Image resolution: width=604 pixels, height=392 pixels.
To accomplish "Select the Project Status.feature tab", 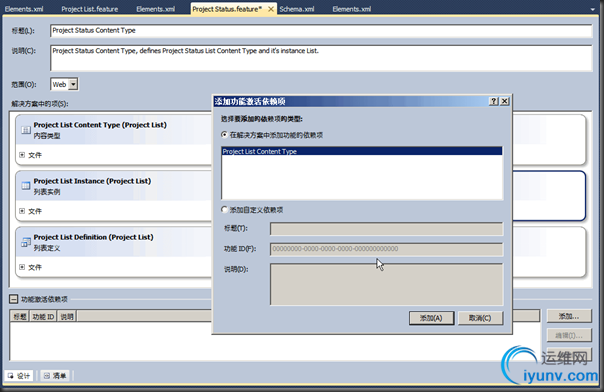I will click(x=227, y=9).
